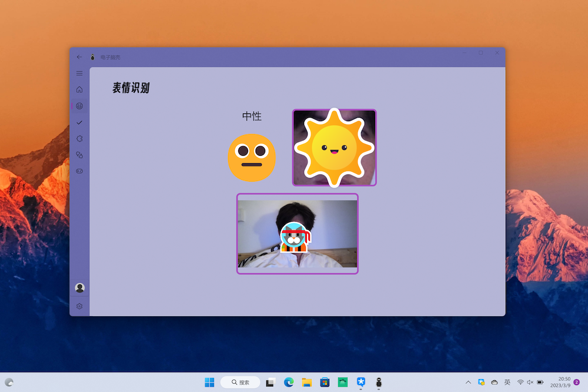This screenshot has width=588, height=392.
Task: Switch to the penguin app in the taskbar
Action: point(379,382)
